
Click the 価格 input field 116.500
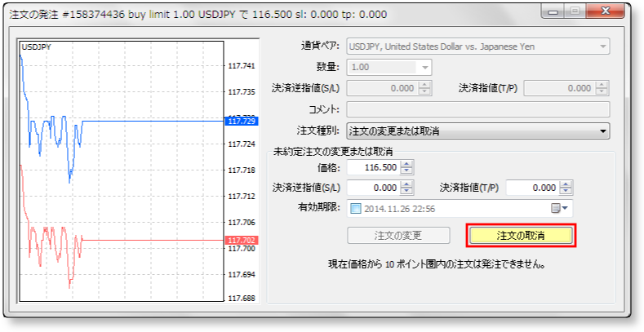pos(373,167)
